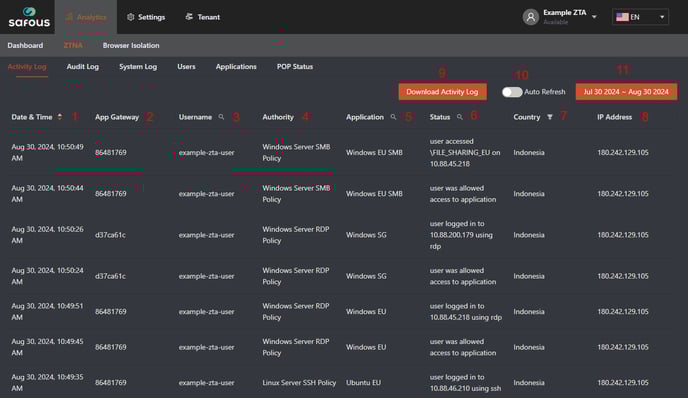This screenshot has width=688, height=398.
Task: Click timestamp Aug 30, 2024, 10:49:45 AM
Action: tap(47, 347)
